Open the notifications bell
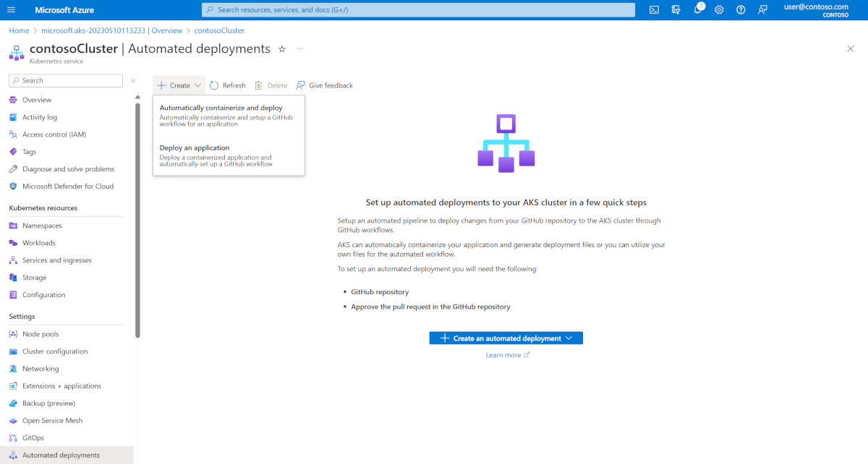Image resolution: width=868 pixels, height=464 pixels. (x=697, y=10)
